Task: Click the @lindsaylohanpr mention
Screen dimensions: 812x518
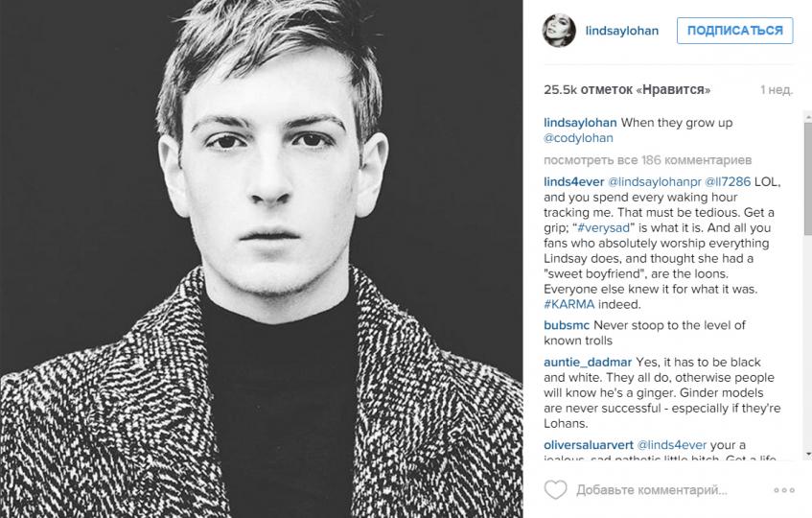Action: (x=654, y=182)
